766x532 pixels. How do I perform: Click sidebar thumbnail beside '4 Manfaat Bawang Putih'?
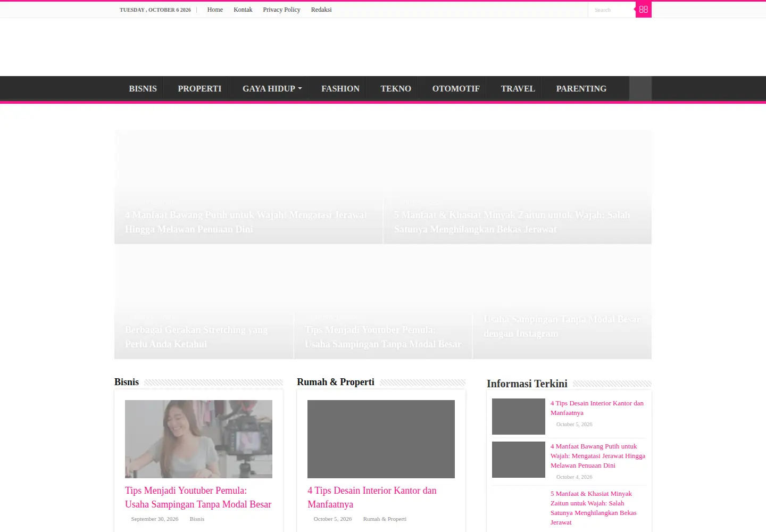519,460
